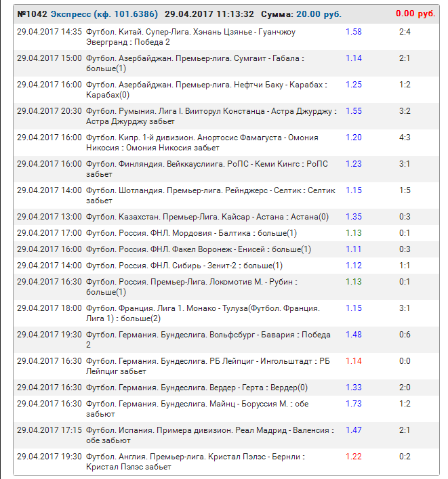Click the Монако - Тулуза event
This screenshot has width=448, height=479.
203,314
